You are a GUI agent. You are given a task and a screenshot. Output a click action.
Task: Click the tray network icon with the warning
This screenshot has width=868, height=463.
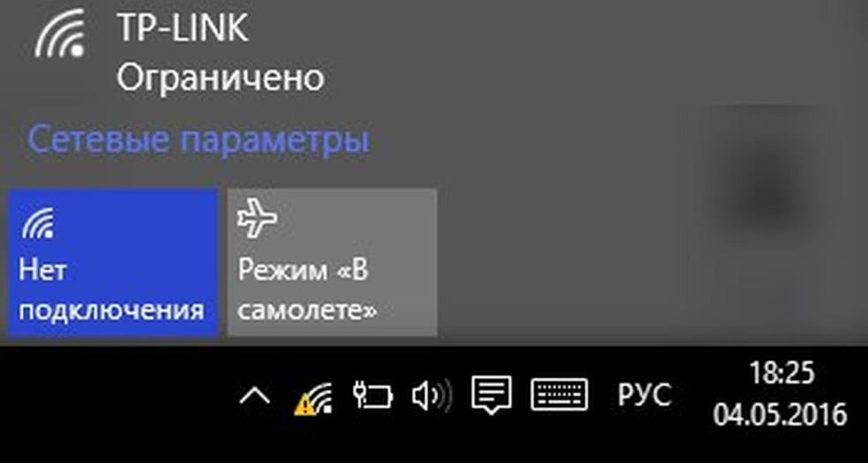pyautogui.click(x=313, y=399)
